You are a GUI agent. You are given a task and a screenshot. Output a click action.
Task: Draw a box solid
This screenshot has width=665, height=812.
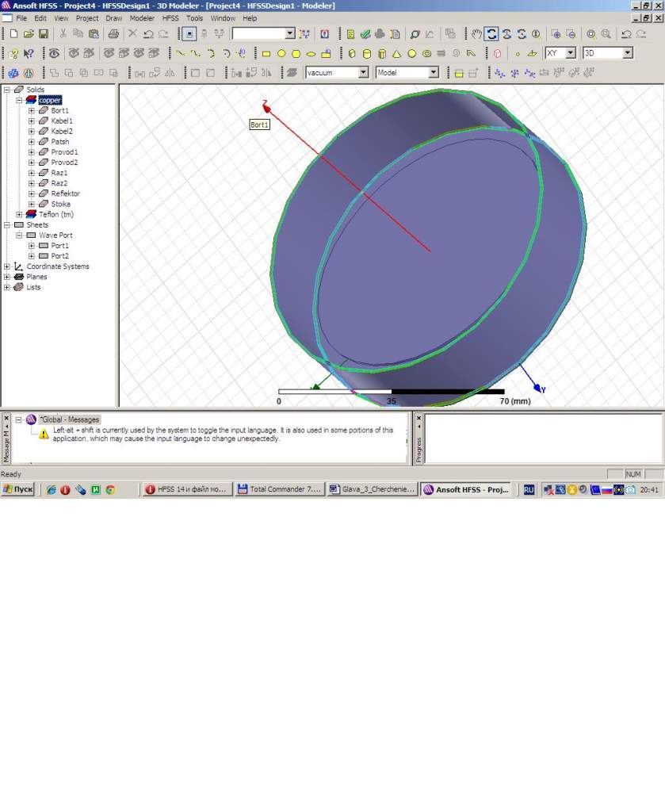[x=352, y=53]
